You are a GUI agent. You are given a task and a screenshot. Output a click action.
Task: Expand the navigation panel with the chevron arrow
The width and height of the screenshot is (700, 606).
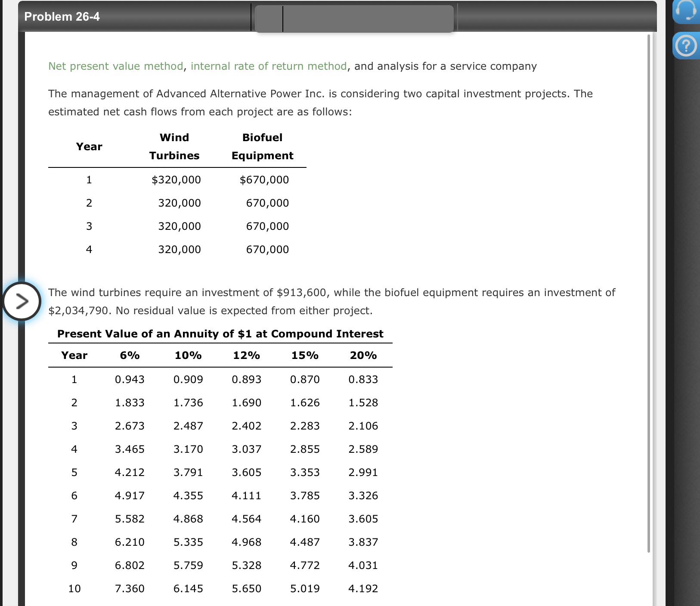click(x=22, y=301)
